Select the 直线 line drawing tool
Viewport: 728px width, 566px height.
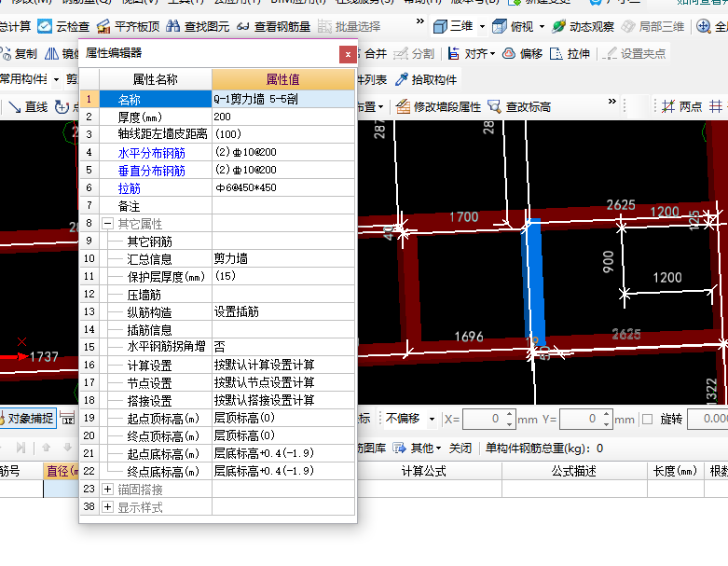pos(28,107)
